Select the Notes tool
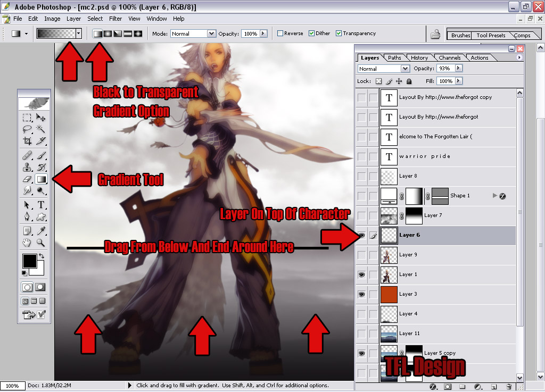This screenshot has height=392, width=545. [x=27, y=230]
